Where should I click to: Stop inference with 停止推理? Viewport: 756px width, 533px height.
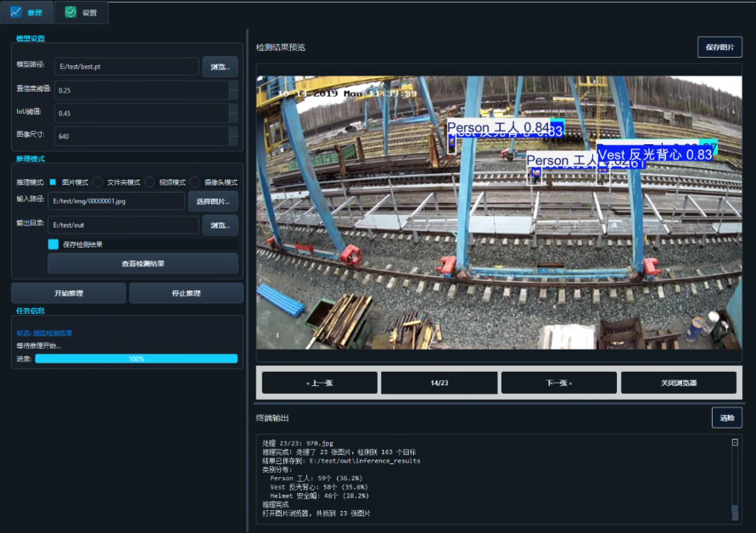click(x=186, y=293)
